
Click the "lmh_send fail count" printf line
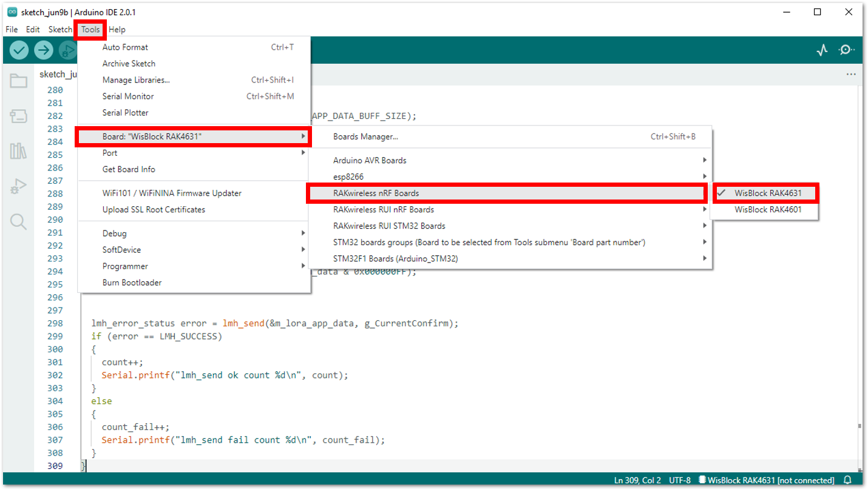point(243,440)
